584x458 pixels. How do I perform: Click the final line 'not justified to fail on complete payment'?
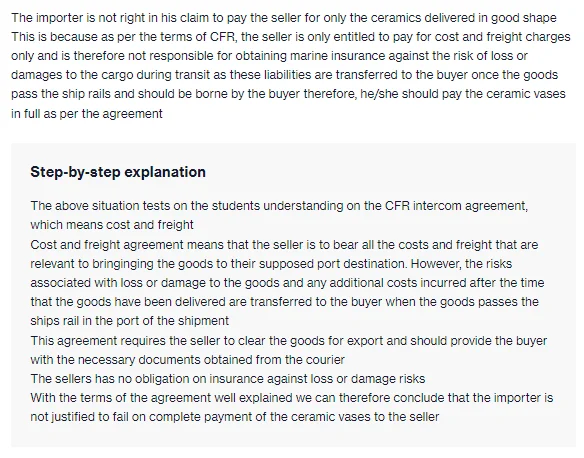[x=235, y=417]
